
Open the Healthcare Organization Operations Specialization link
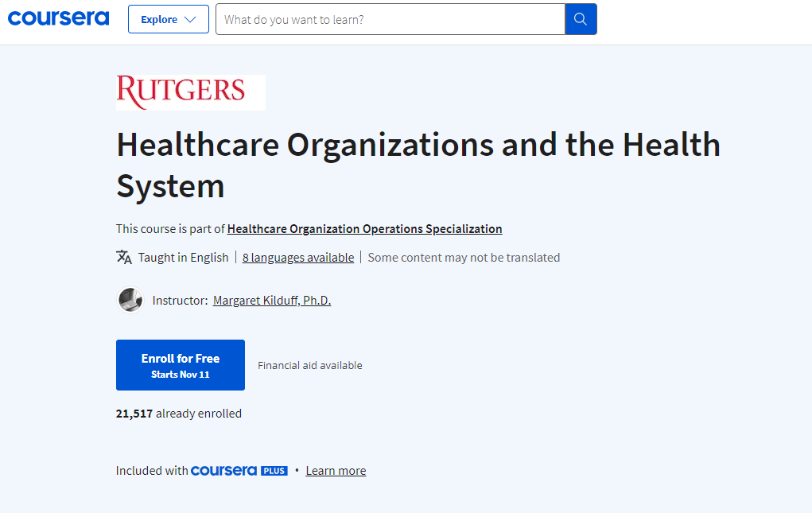click(x=364, y=228)
